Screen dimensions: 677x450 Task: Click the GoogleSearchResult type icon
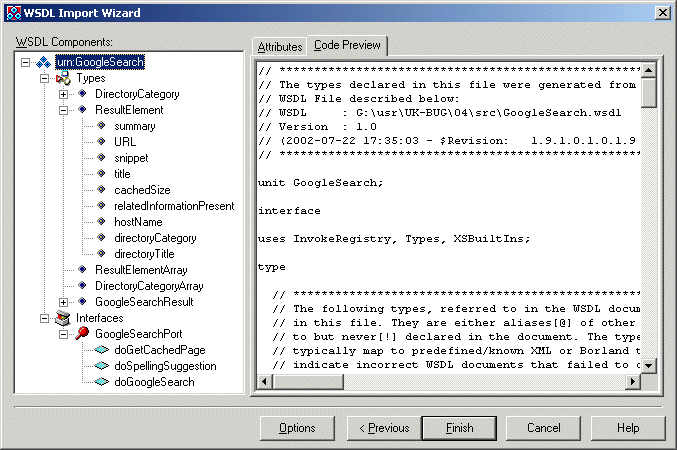click(82, 301)
